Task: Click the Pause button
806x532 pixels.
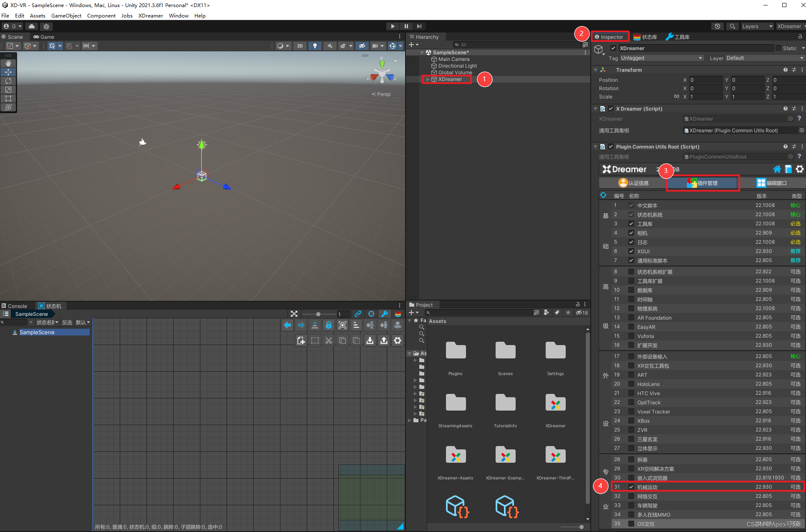Action: click(x=406, y=26)
